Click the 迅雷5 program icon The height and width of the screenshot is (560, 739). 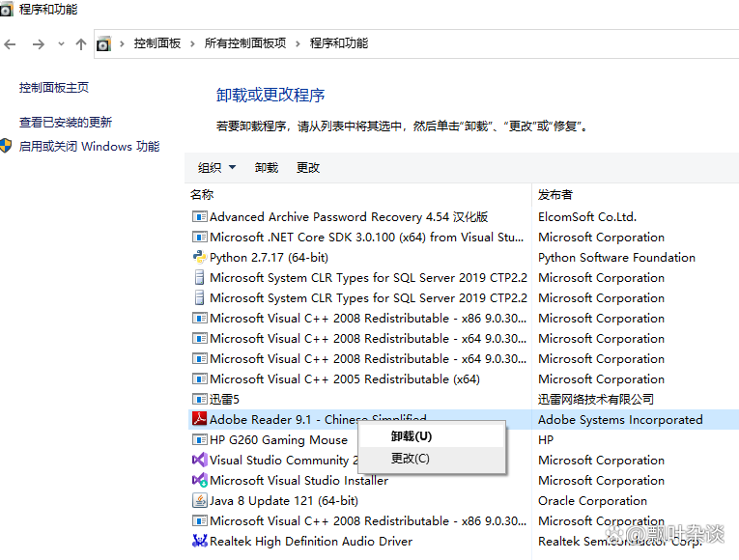point(200,399)
